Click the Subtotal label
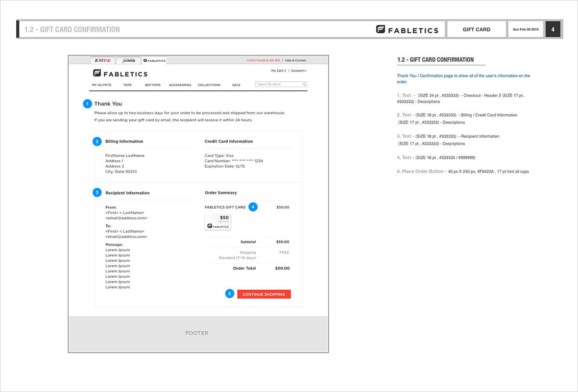Viewport: 578px width, 392px height. pyautogui.click(x=248, y=242)
